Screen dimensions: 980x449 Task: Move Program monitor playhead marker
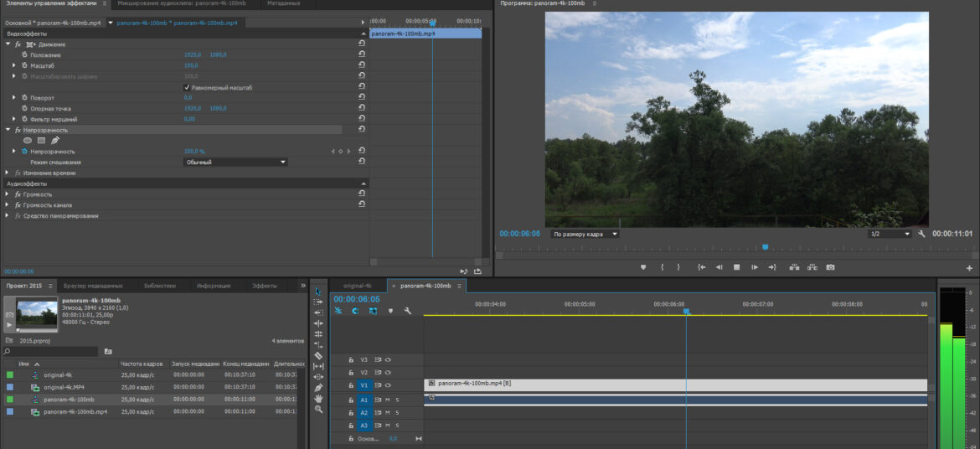765,247
